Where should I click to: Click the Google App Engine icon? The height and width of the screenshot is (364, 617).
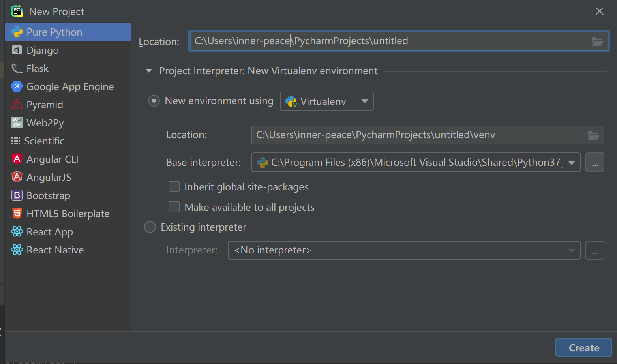[17, 86]
